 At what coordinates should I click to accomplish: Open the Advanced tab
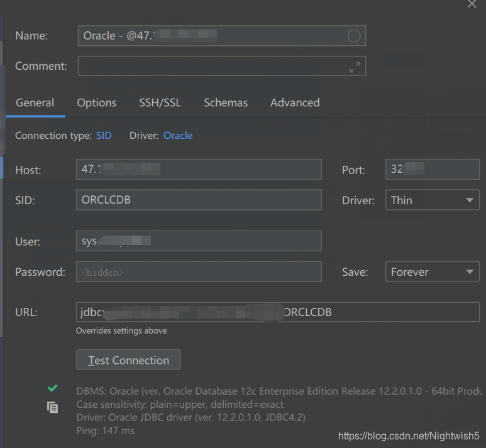click(295, 103)
